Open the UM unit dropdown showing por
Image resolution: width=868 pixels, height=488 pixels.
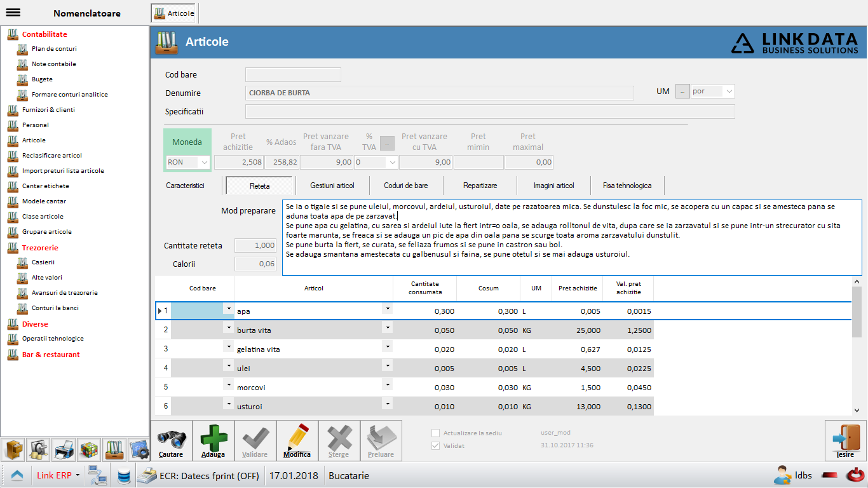point(729,91)
